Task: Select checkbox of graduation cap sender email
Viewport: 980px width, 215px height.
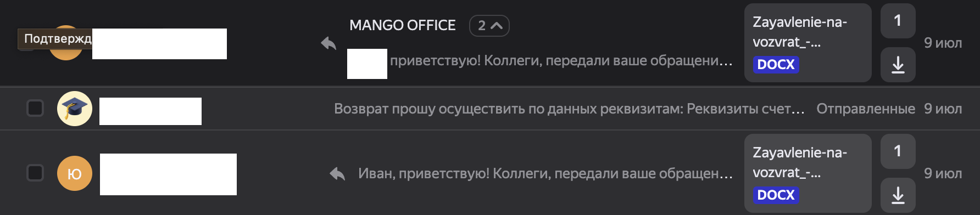Action: (35, 108)
